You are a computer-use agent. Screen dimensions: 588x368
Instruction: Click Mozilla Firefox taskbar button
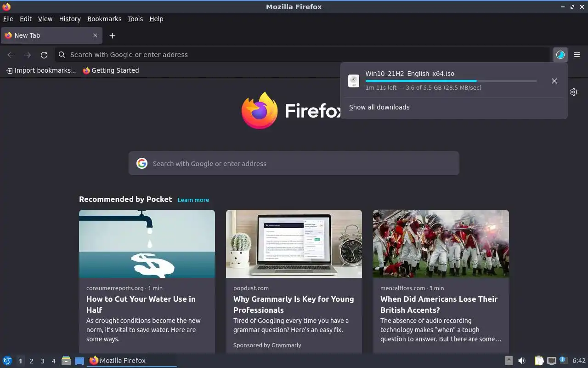[x=132, y=361]
